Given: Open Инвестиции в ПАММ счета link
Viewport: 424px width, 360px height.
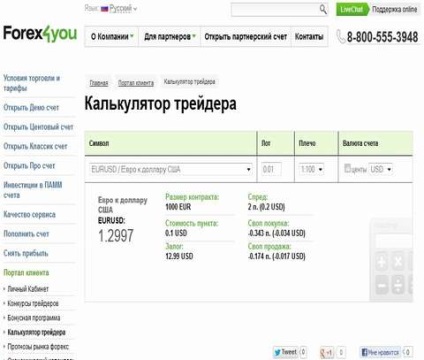Looking at the screenshot, I should 33,190.
